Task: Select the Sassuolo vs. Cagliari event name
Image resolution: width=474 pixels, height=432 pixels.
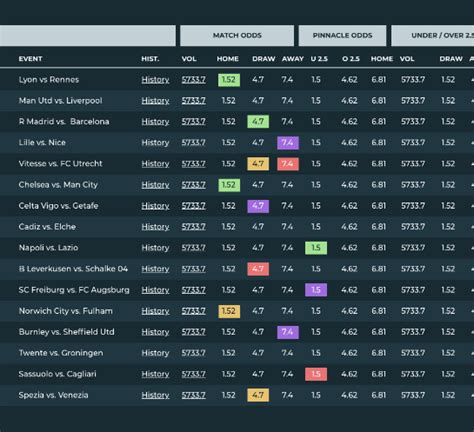Action: click(57, 374)
